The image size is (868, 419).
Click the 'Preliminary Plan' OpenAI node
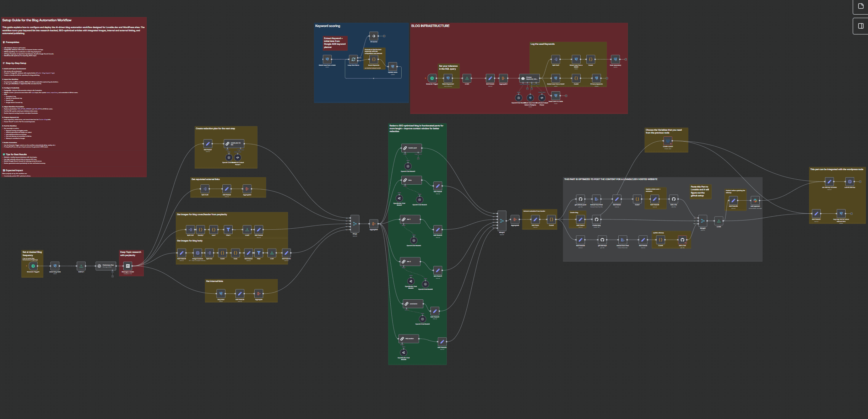point(106,266)
